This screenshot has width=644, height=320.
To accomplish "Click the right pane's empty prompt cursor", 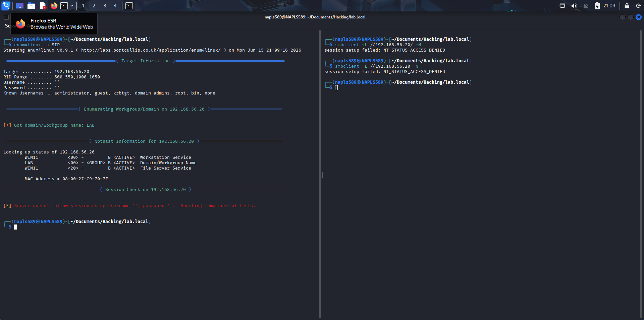I will pos(336,88).
